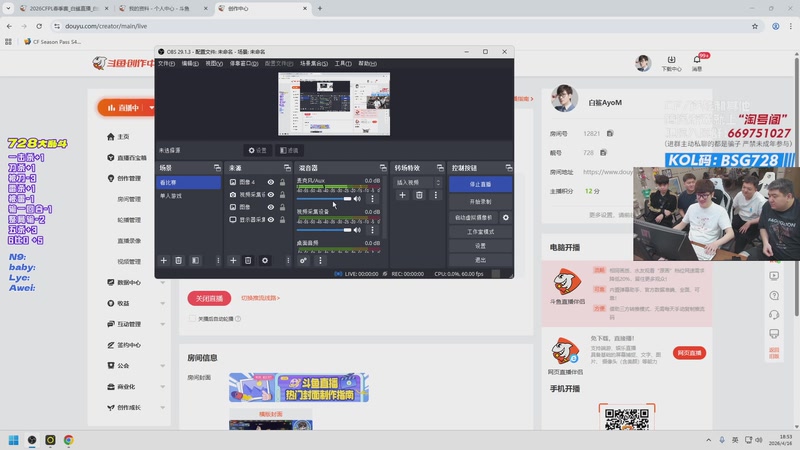The height and width of the screenshot is (450, 800).
Task: Undock the 场景 panel with popout icon
Action: click(217, 168)
